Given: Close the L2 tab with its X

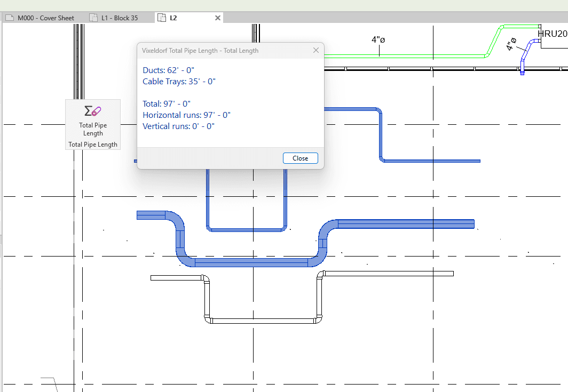Looking at the screenshot, I should point(218,18).
